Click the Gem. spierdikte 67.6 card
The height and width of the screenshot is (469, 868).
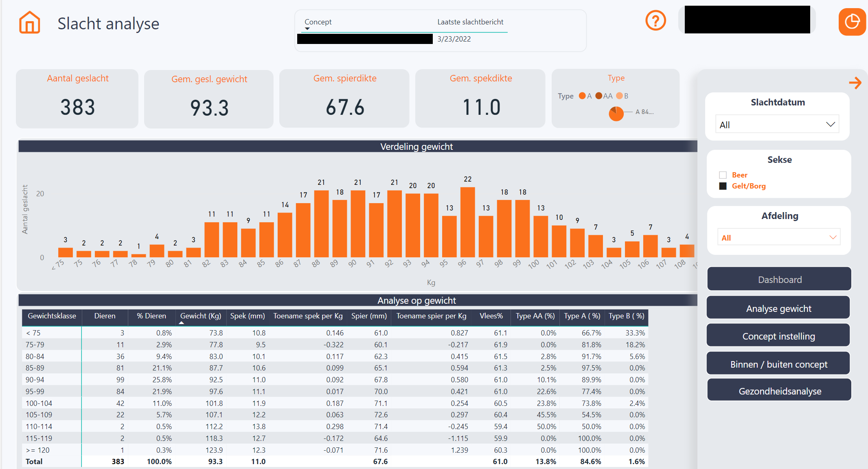(344, 99)
